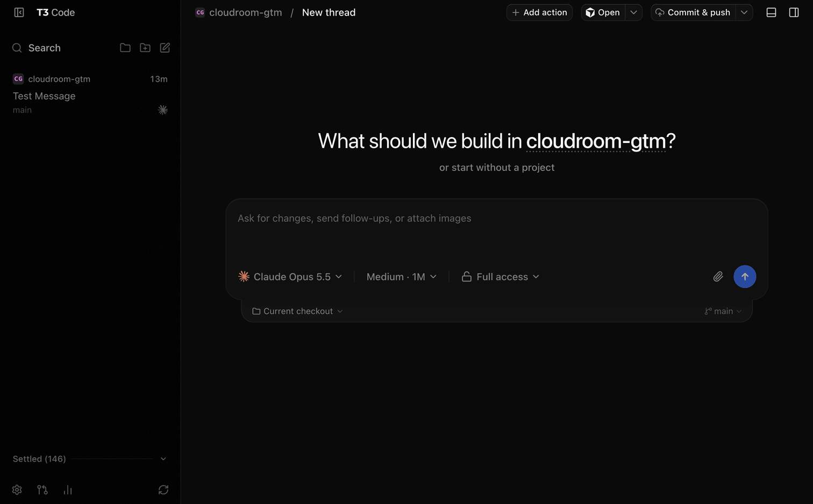Toggle the bottom panel layout icon
Image resolution: width=813 pixels, height=504 pixels.
tap(771, 12)
